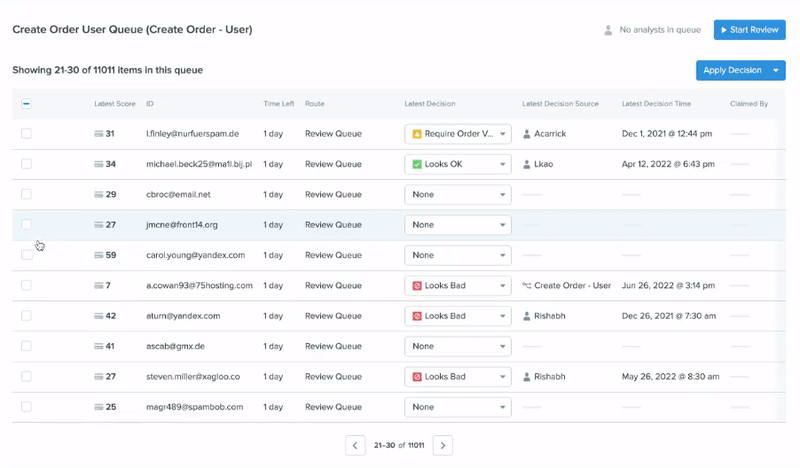Open Looks OK decision dropdown for michael.beck25

click(458, 164)
